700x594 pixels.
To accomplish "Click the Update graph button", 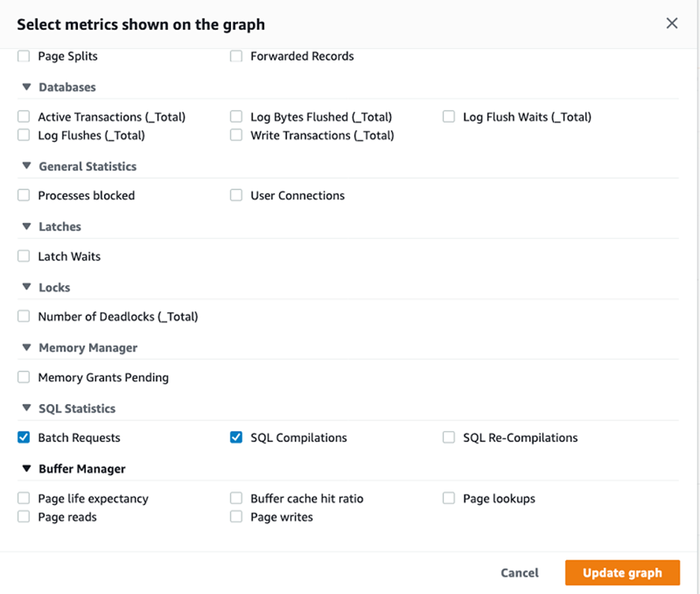I will [x=621, y=573].
